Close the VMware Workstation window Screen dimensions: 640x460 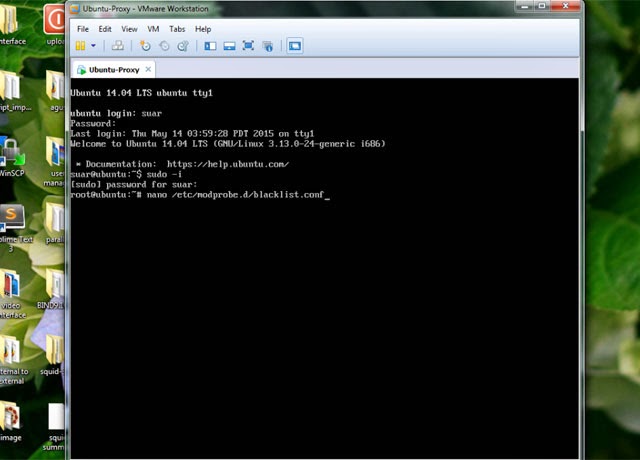tap(565, 6)
